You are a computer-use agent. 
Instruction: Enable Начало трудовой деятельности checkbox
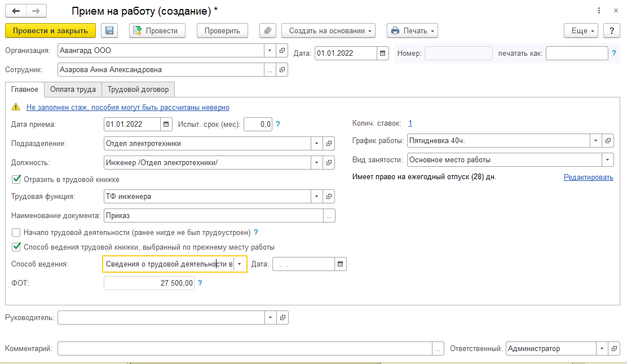click(16, 232)
